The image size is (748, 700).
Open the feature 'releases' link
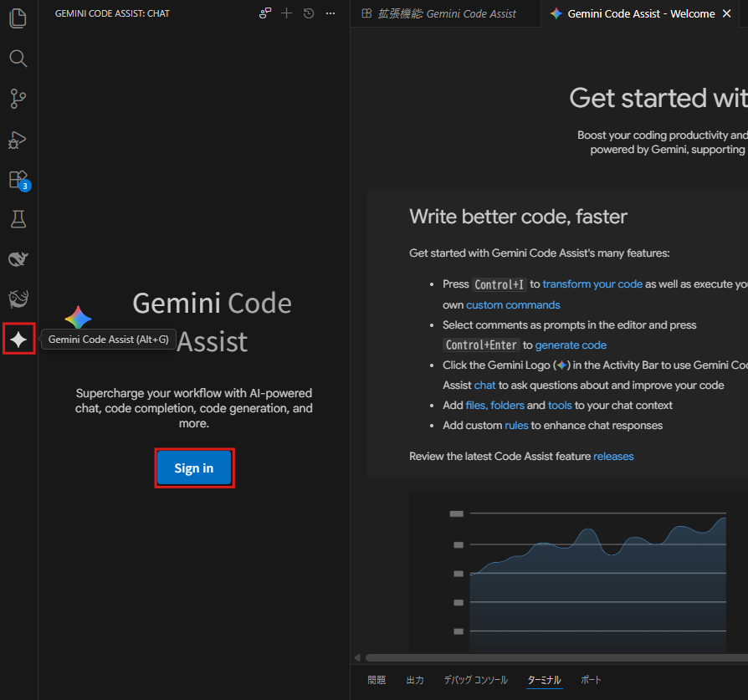[613, 457]
